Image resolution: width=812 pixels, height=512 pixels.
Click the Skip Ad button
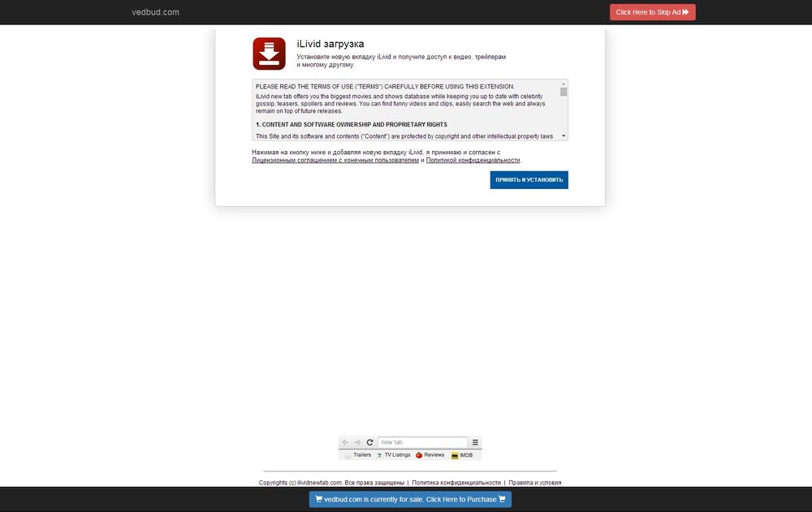click(653, 12)
